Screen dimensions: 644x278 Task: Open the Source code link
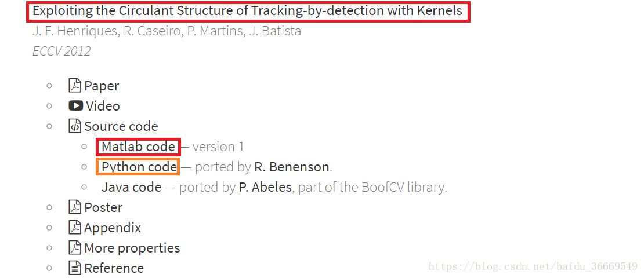(x=121, y=126)
